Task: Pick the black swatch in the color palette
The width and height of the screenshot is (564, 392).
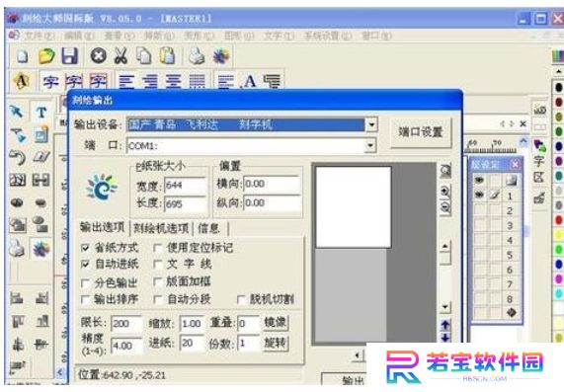Action: tap(559, 87)
